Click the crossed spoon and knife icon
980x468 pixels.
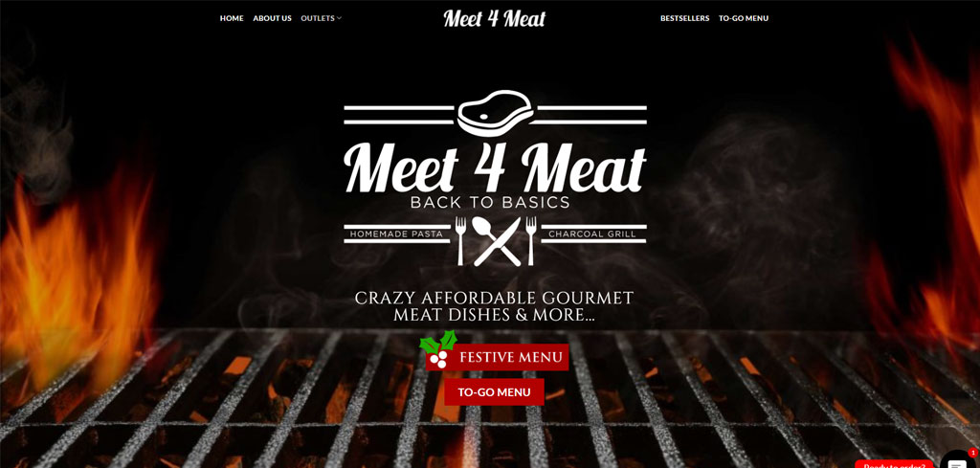tap(497, 241)
